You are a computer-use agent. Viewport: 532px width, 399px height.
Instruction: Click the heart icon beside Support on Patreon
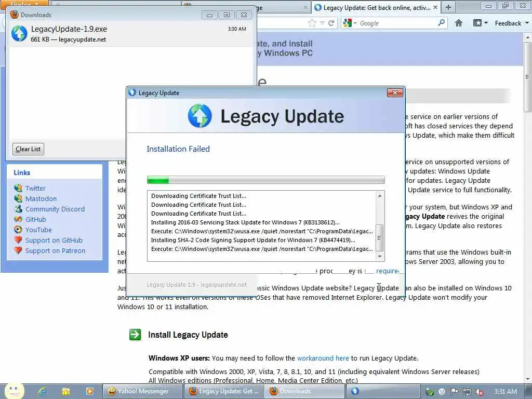coord(18,250)
